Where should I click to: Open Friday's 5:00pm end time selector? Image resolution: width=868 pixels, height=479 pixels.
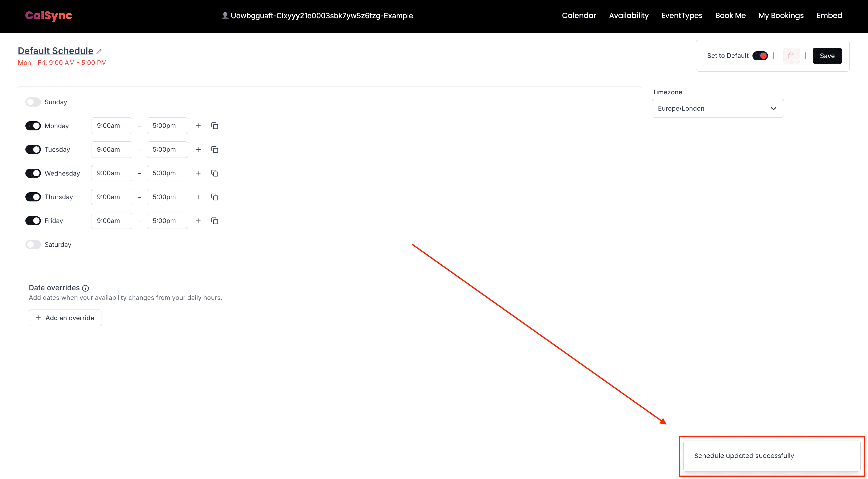pos(167,221)
